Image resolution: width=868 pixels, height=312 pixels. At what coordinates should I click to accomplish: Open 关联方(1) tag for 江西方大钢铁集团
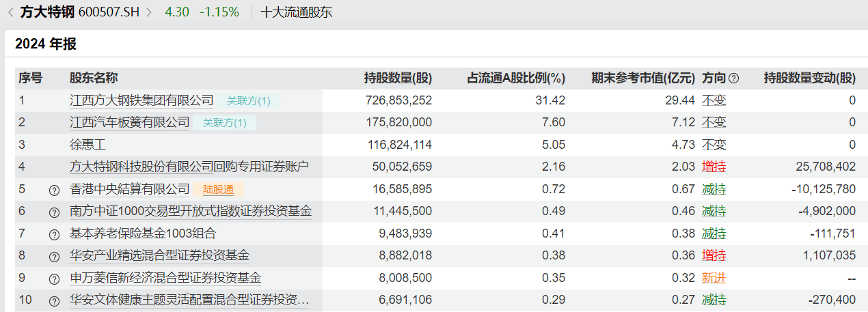249,101
